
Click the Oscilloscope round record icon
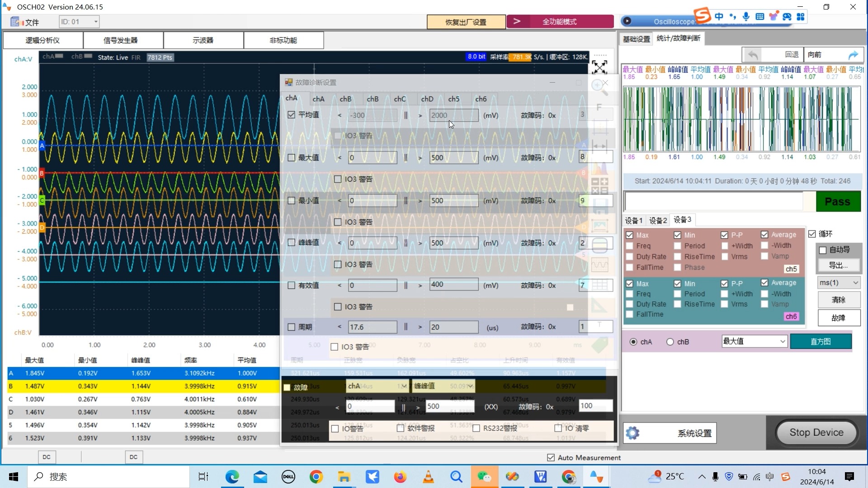[x=627, y=21]
